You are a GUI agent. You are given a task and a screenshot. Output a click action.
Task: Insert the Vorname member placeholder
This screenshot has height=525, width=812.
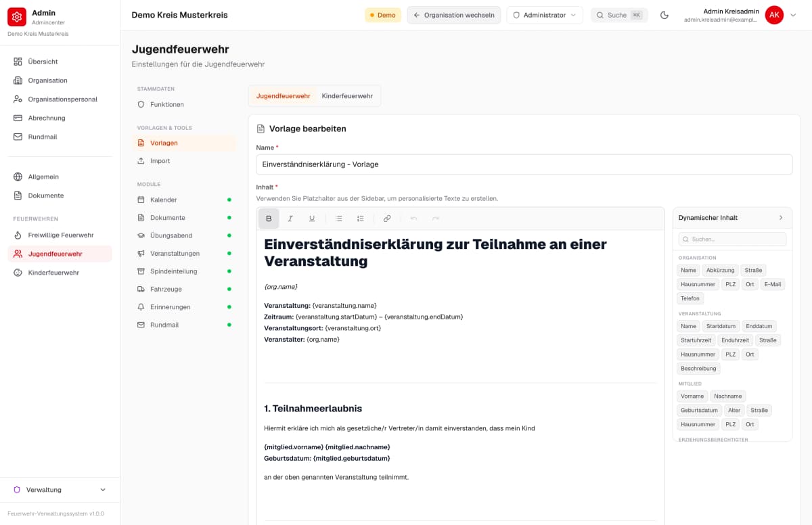click(692, 396)
